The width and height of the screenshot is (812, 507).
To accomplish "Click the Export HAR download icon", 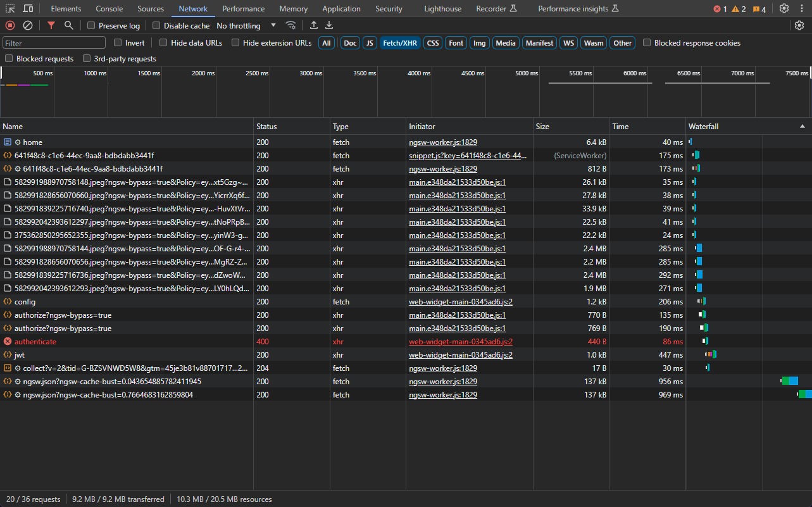I will pos(329,25).
